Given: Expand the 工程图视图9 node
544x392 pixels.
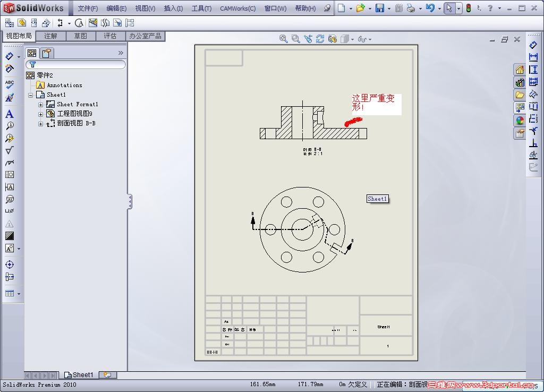Looking at the screenshot, I should coord(40,114).
